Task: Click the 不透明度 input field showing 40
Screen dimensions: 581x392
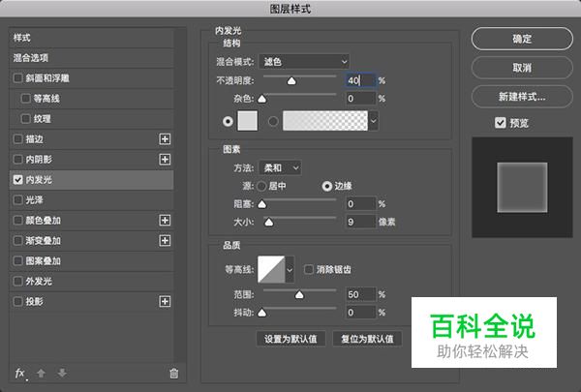Action: (361, 80)
